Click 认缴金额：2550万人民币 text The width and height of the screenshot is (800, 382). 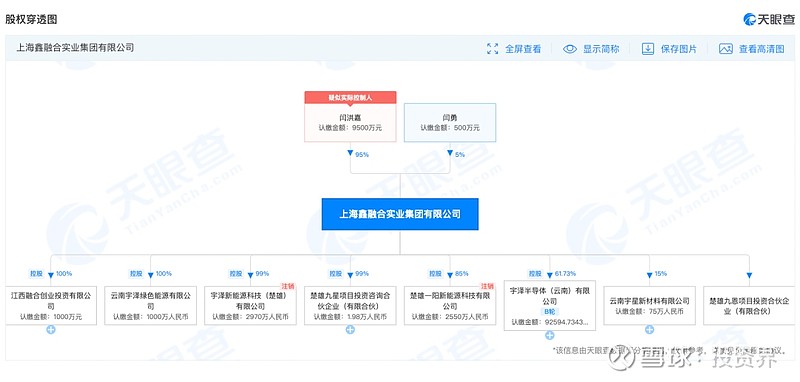pyautogui.click(x=449, y=317)
